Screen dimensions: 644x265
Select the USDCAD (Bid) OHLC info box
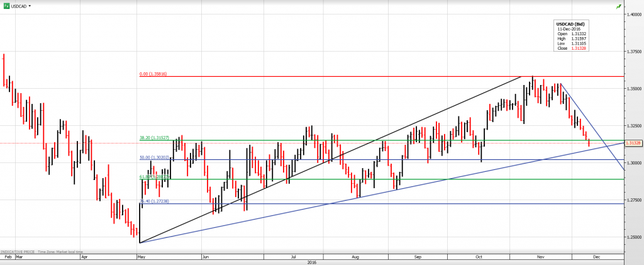click(x=572, y=36)
